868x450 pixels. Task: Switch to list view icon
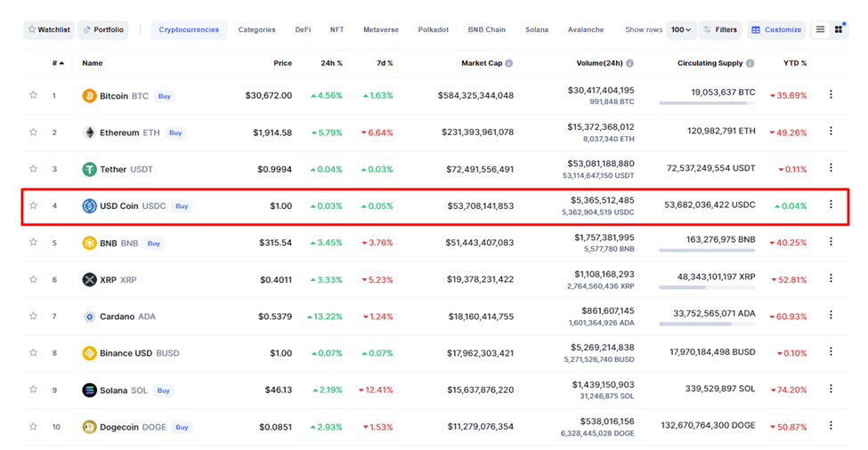pyautogui.click(x=820, y=29)
